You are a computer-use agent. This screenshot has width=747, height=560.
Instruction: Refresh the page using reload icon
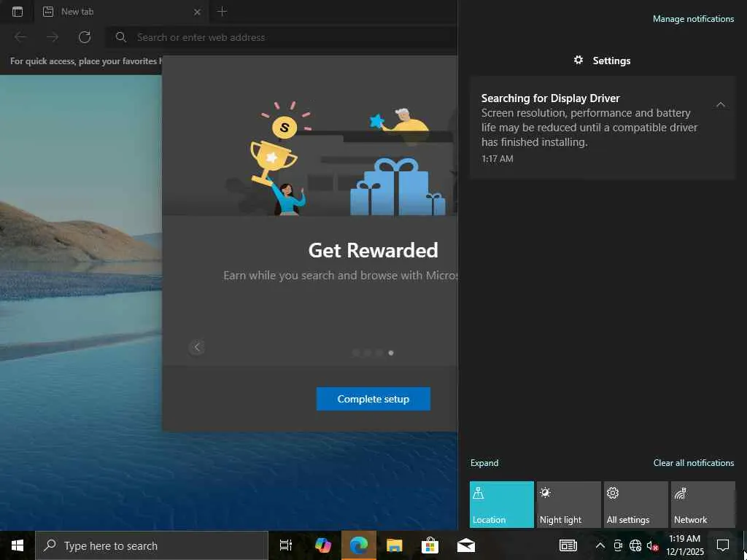(x=85, y=37)
